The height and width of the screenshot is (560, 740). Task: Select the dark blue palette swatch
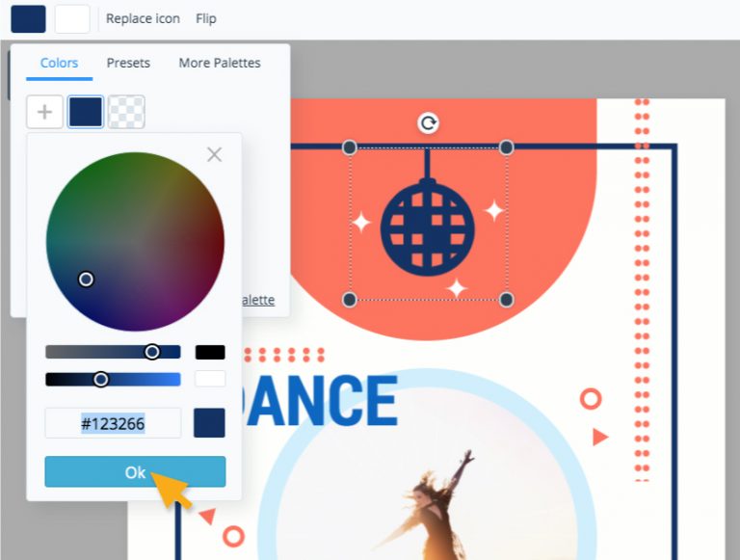86,112
